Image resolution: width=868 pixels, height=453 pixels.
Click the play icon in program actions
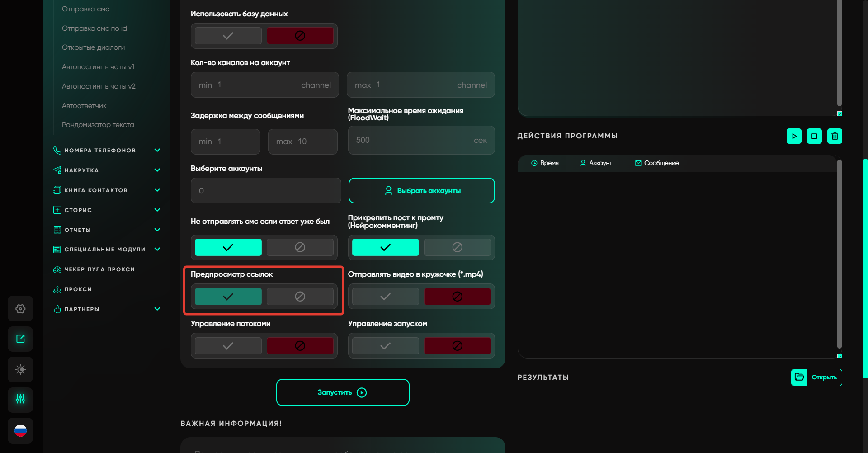point(794,136)
